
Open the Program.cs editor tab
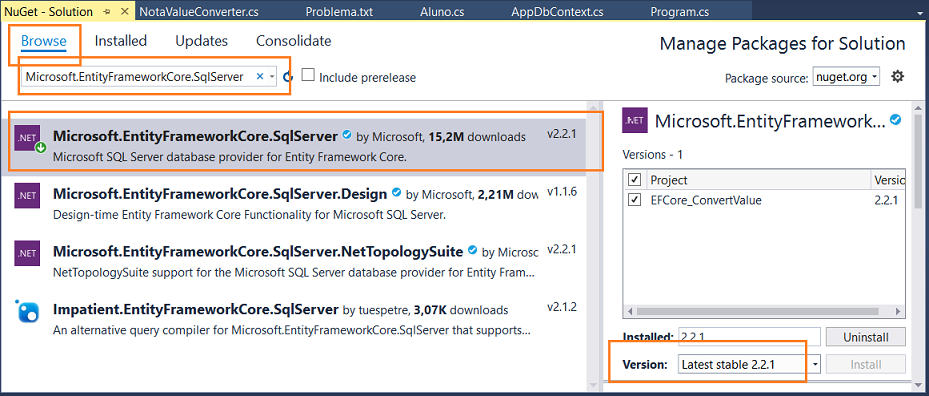pyautogui.click(x=680, y=12)
